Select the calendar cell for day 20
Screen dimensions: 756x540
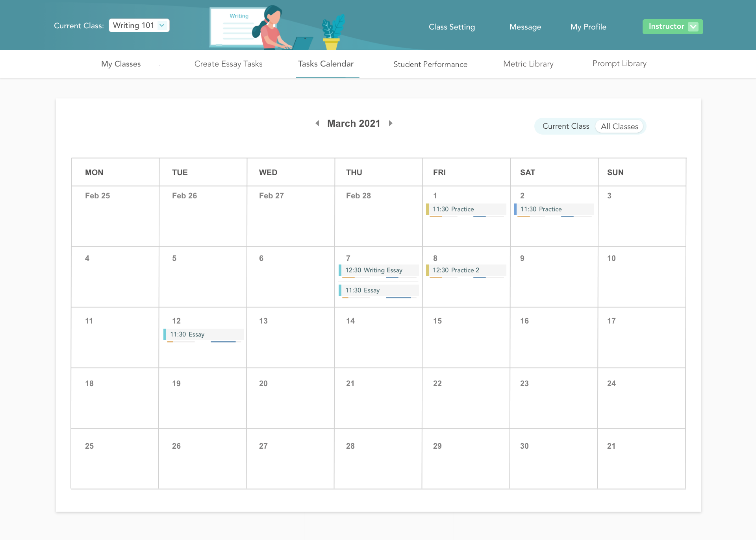[290, 398]
